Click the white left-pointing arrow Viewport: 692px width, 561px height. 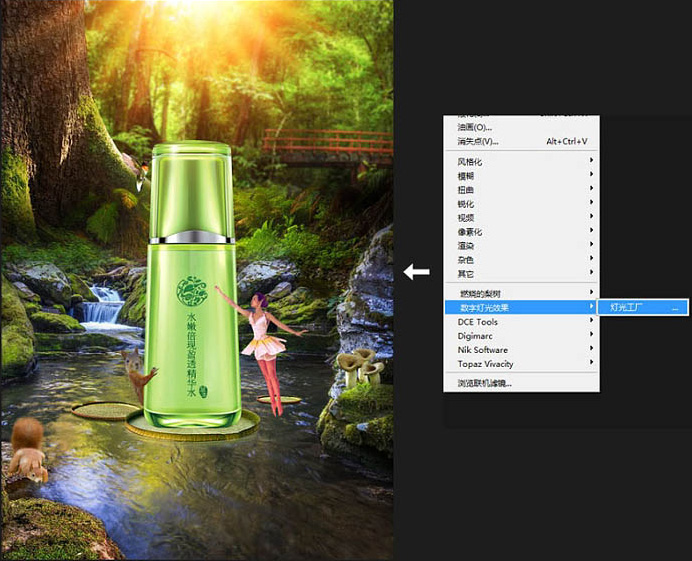416,271
